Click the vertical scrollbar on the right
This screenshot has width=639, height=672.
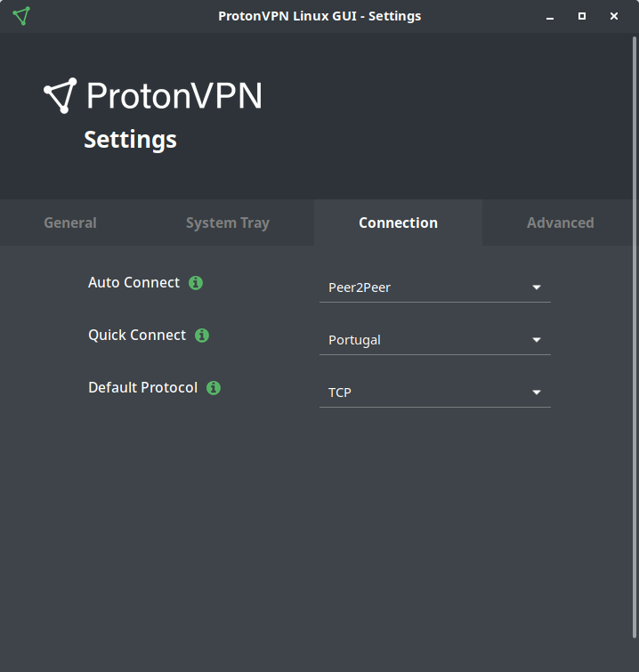(x=635, y=337)
